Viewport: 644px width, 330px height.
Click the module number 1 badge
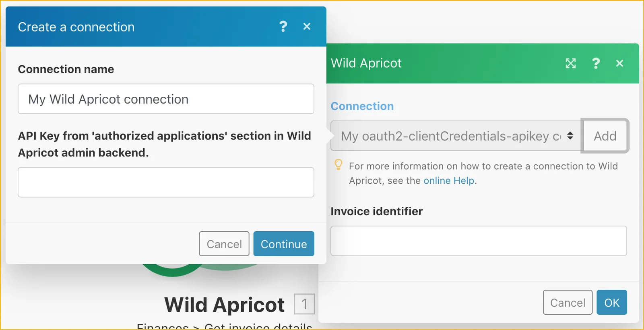pyautogui.click(x=304, y=304)
